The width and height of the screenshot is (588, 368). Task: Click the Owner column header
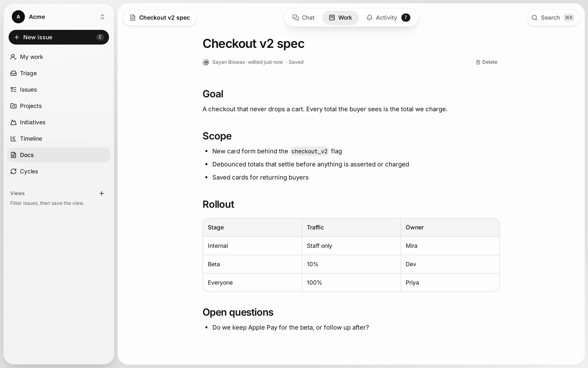tap(450, 227)
